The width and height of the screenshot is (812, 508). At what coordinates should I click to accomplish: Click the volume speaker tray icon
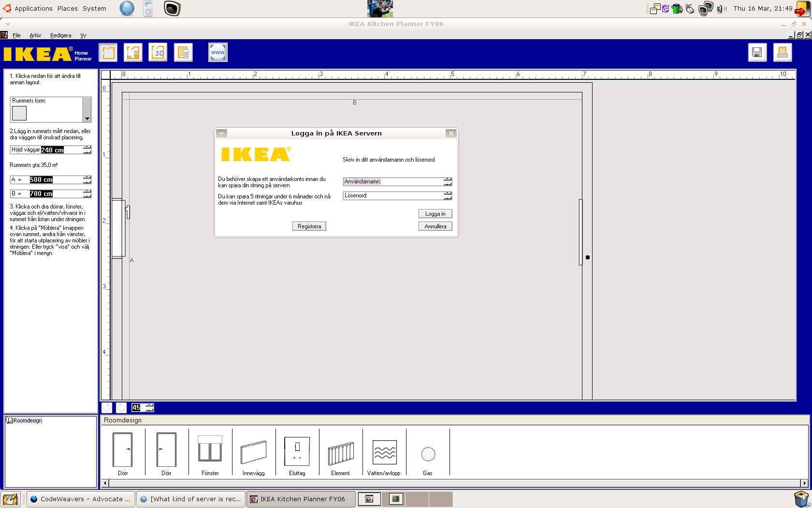pyautogui.click(x=721, y=9)
